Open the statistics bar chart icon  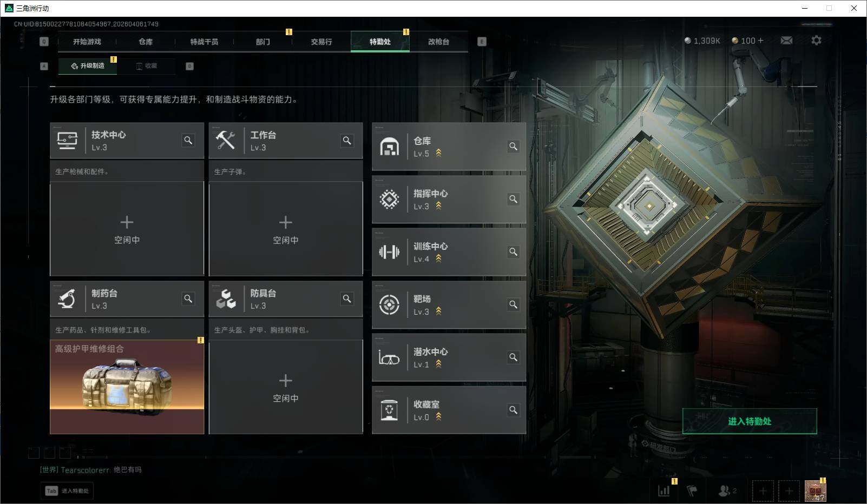coord(664,490)
